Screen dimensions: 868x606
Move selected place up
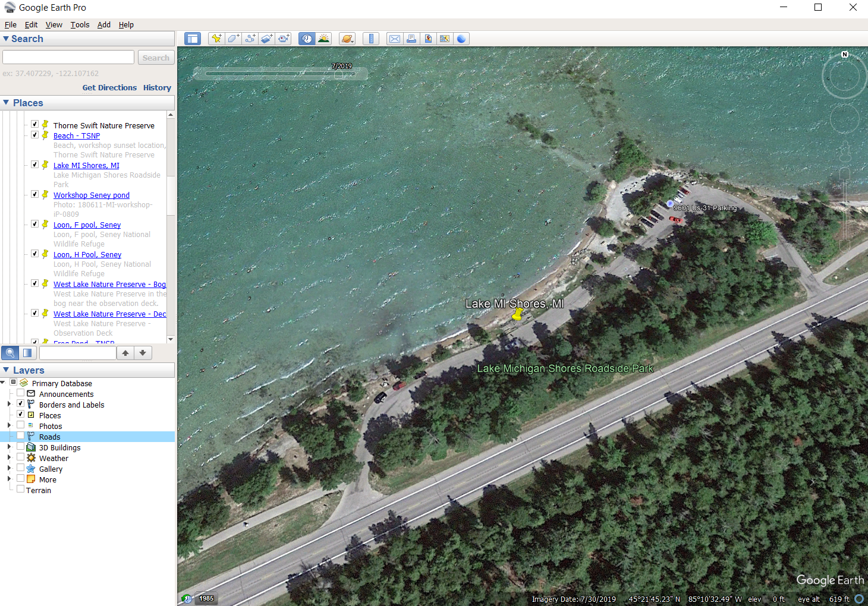125,353
